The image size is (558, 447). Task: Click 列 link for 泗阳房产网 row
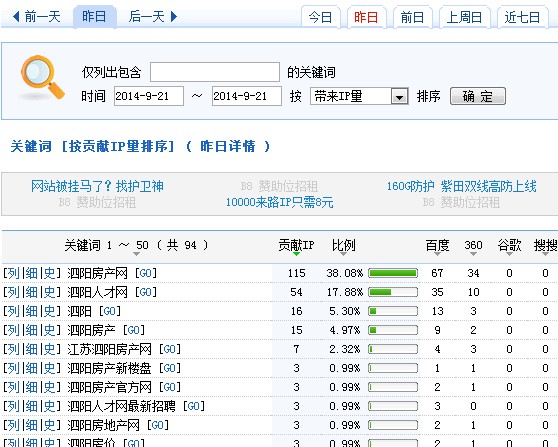coord(14,273)
